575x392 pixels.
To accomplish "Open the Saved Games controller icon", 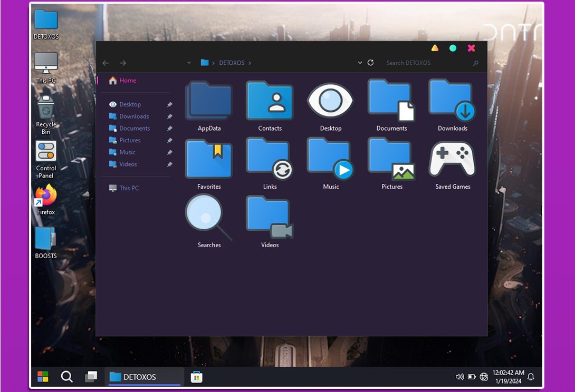I will 453,160.
